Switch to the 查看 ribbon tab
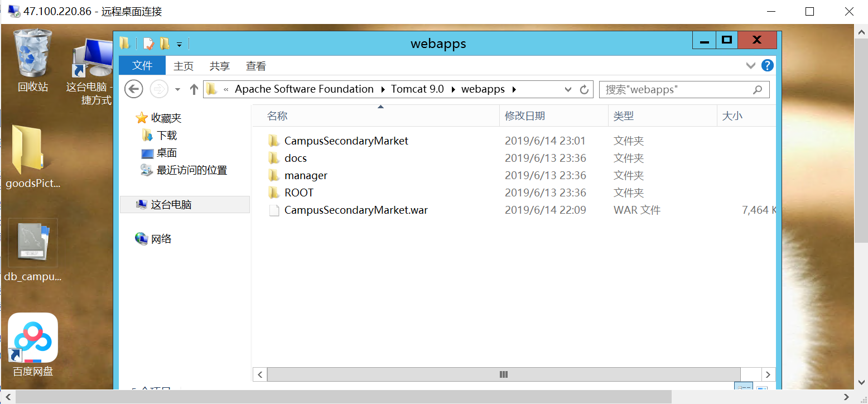The image size is (868, 404). pos(256,66)
